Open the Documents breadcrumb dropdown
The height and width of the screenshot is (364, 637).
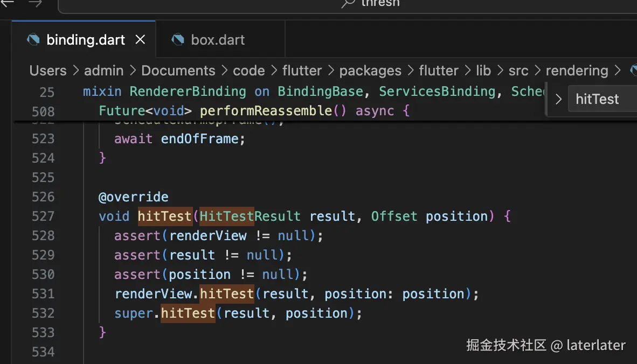coord(178,71)
